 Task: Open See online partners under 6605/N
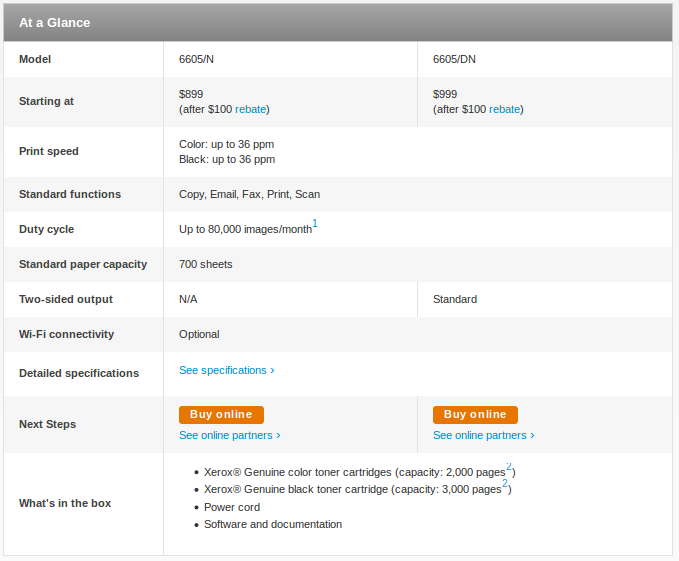(230, 435)
